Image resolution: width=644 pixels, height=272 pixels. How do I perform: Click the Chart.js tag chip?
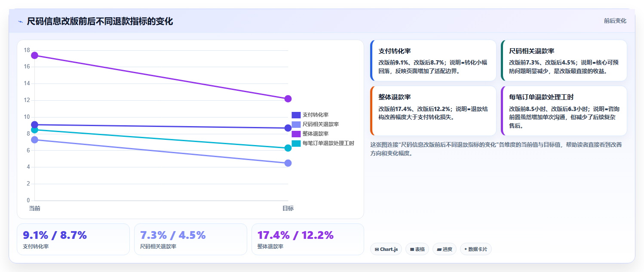(x=386, y=249)
